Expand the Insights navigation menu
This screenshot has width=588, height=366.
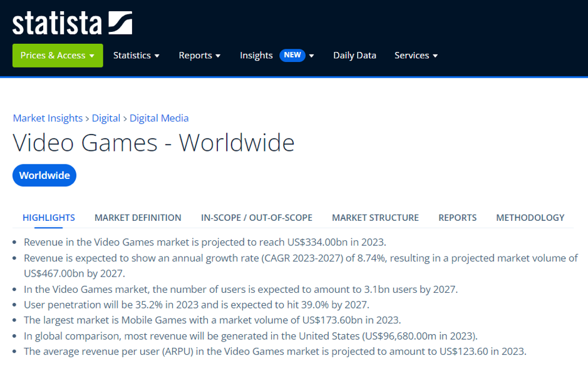(x=257, y=56)
